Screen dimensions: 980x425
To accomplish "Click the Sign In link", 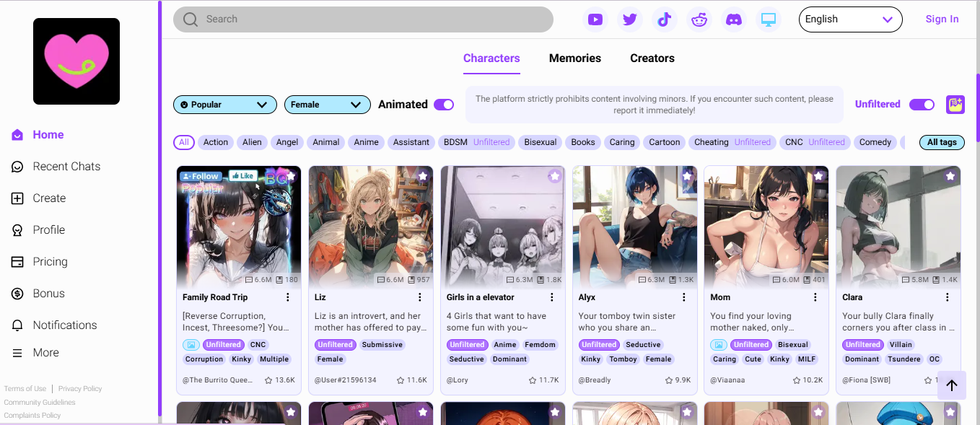I will pos(942,19).
